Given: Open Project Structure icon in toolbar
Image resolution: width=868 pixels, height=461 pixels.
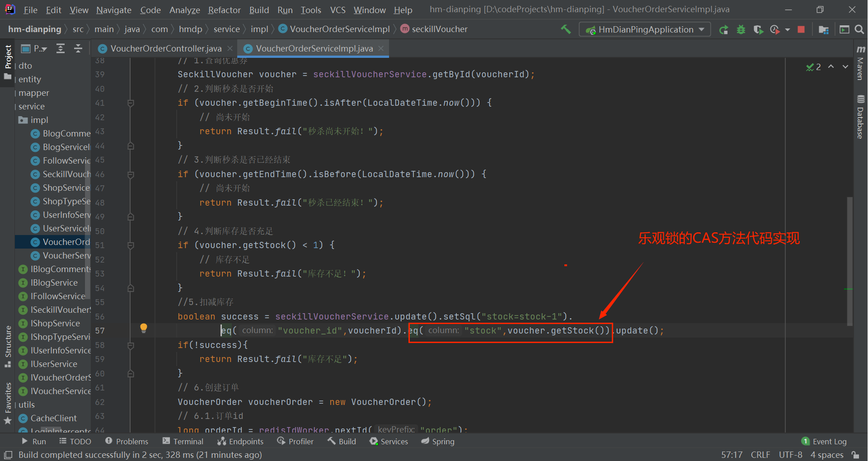Looking at the screenshot, I should coord(823,29).
